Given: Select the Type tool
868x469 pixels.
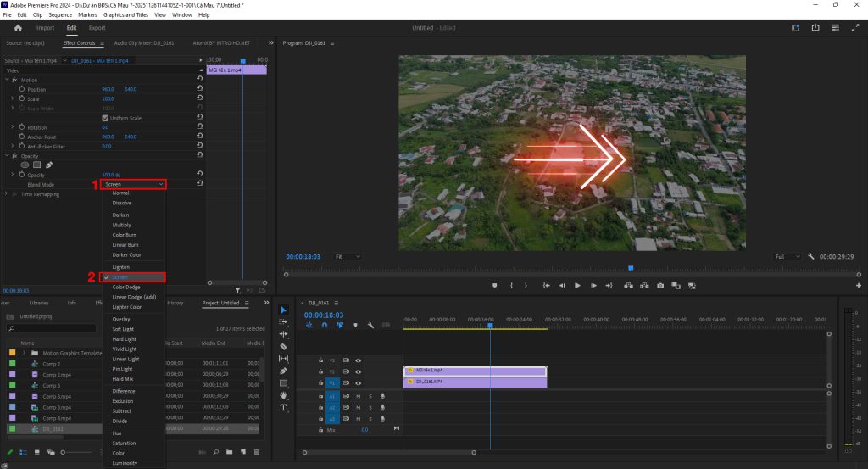Looking at the screenshot, I should click(283, 408).
